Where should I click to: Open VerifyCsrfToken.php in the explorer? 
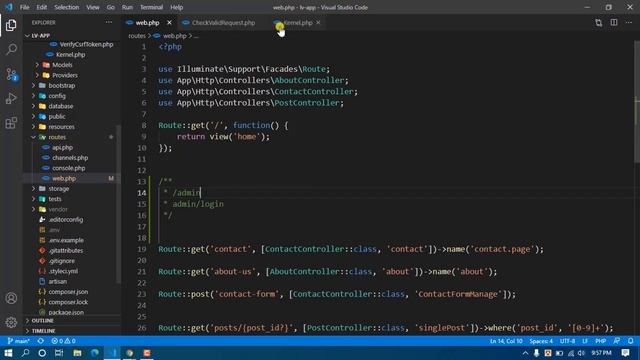86,44
